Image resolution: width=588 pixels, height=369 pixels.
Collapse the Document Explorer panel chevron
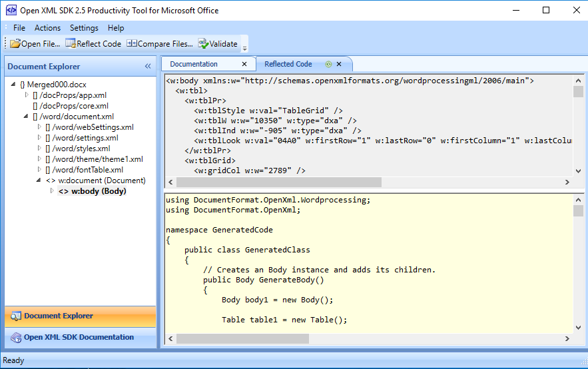(x=148, y=67)
